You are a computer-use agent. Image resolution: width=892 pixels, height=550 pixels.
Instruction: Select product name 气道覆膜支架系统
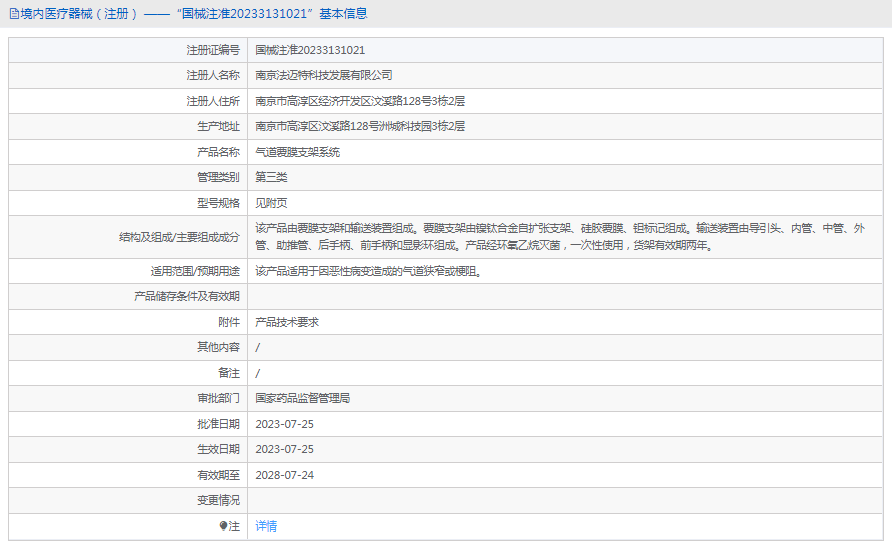tap(298, 152)
